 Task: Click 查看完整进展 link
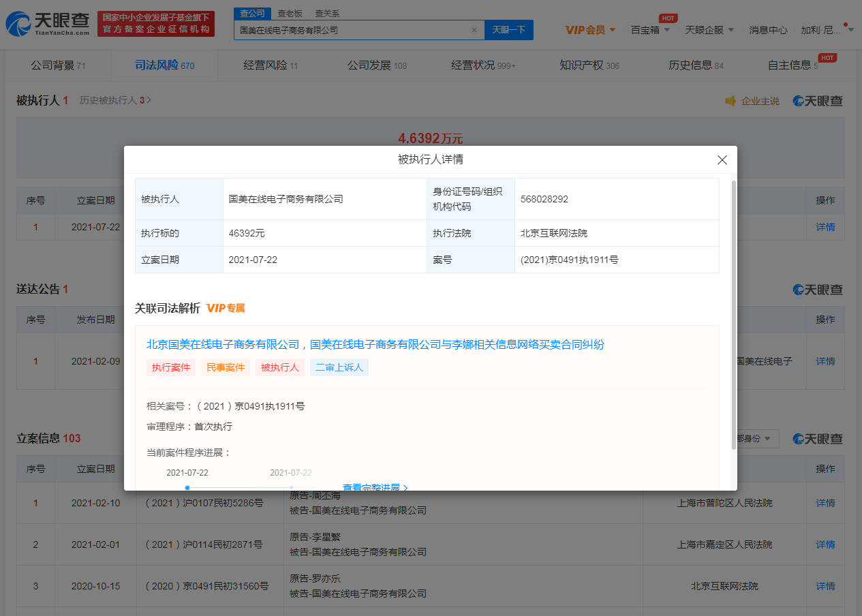tap(375, 487)
